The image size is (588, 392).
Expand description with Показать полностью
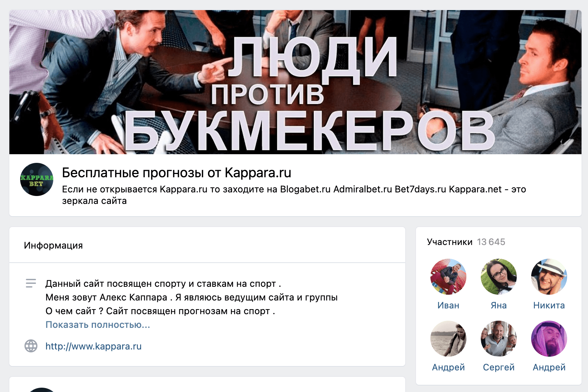point(98,325)
